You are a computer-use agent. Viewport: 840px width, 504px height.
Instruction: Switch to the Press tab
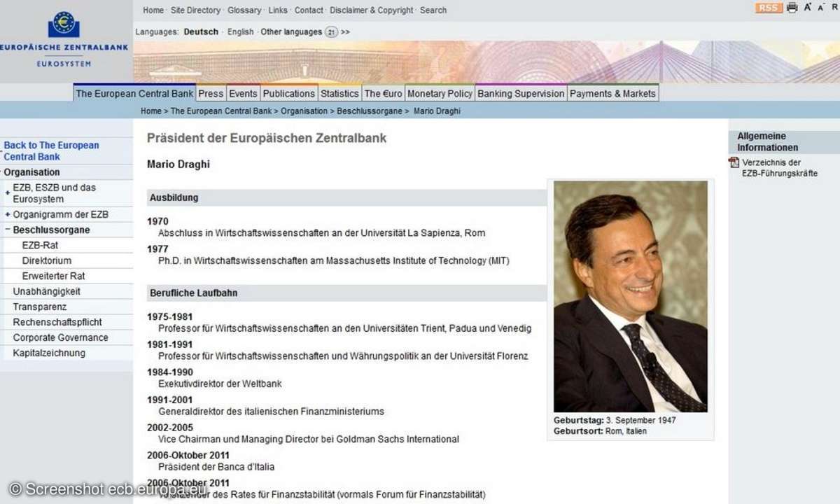tap(211, 93)
